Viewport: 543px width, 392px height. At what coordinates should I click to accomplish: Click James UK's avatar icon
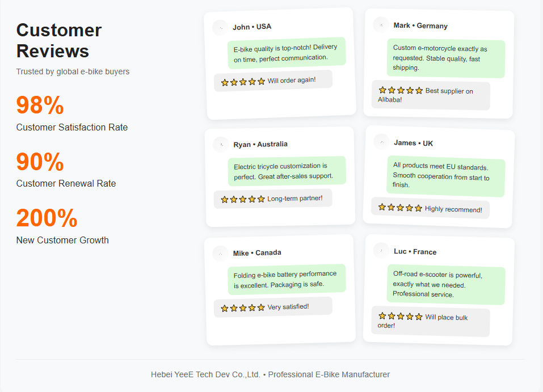[x=382, y=142]
